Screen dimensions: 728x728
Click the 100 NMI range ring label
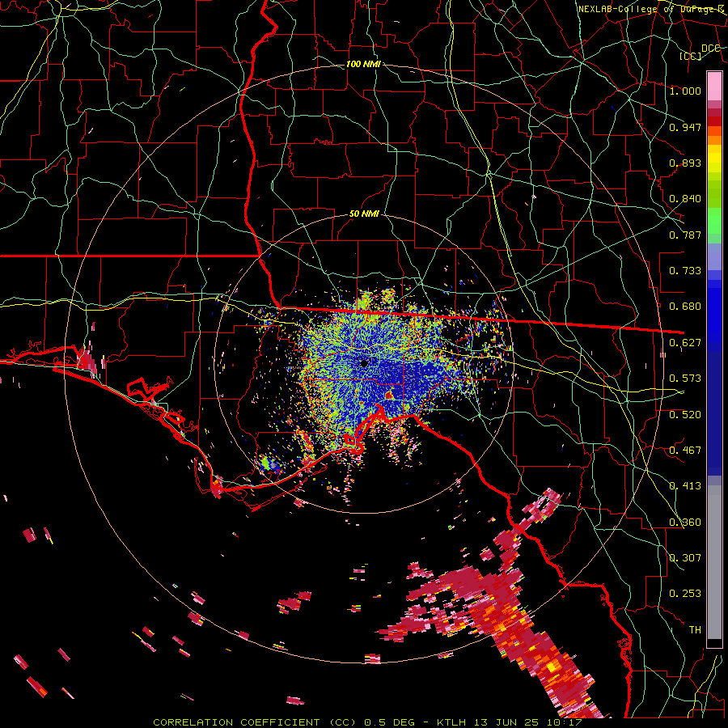pos(363,64)
